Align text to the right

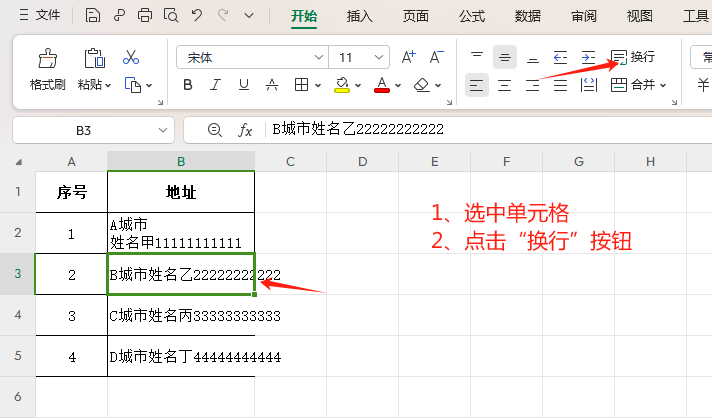tap(533, 85)
